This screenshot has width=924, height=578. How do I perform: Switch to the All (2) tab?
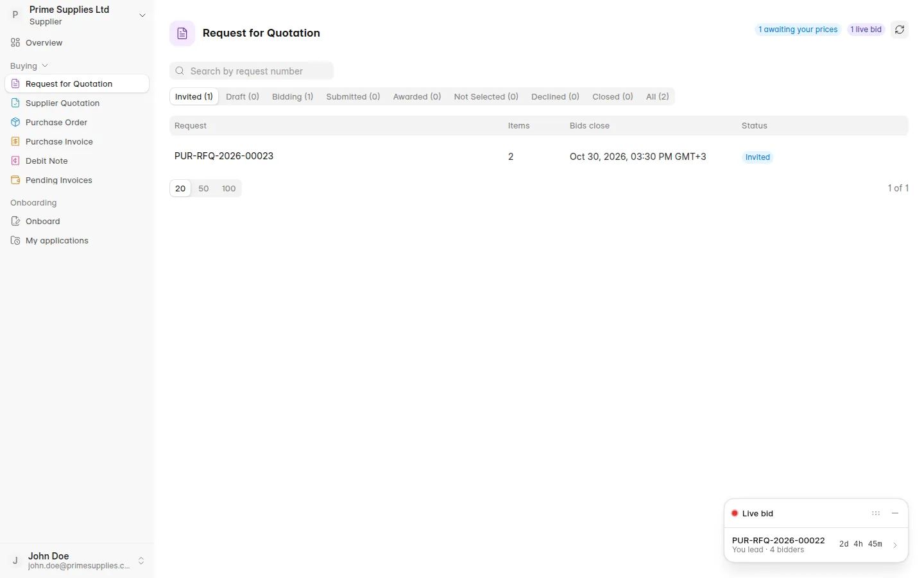click(658, 96)
